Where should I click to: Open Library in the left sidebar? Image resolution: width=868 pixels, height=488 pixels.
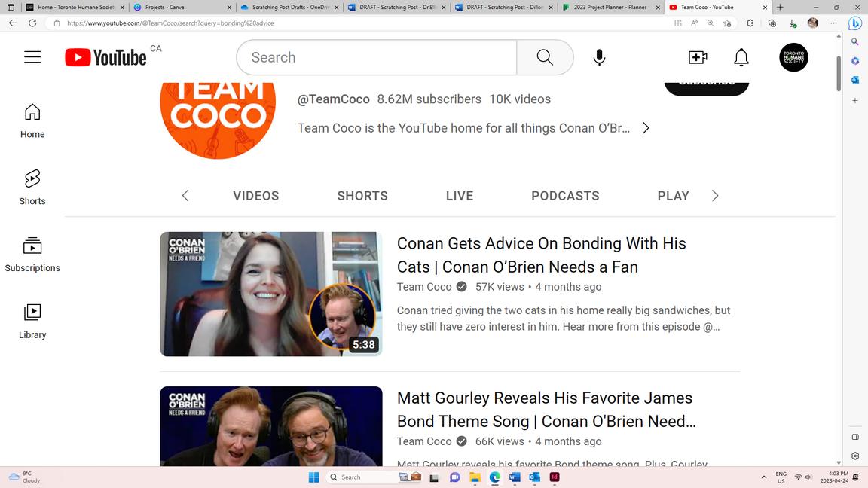click(x=32, y=322)
